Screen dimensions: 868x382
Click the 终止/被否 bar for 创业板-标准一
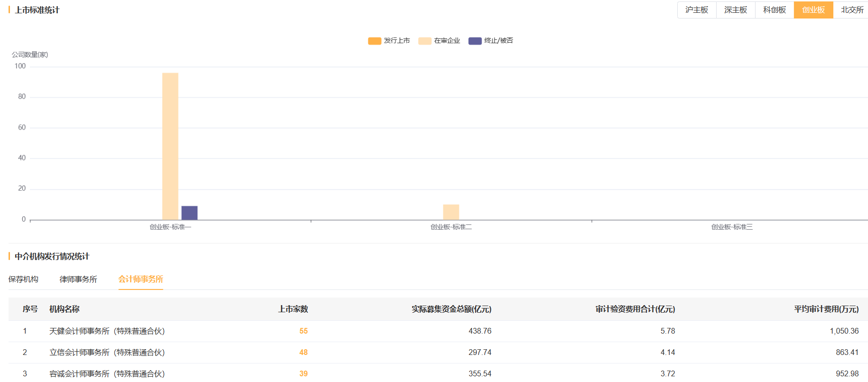point(189,213)
